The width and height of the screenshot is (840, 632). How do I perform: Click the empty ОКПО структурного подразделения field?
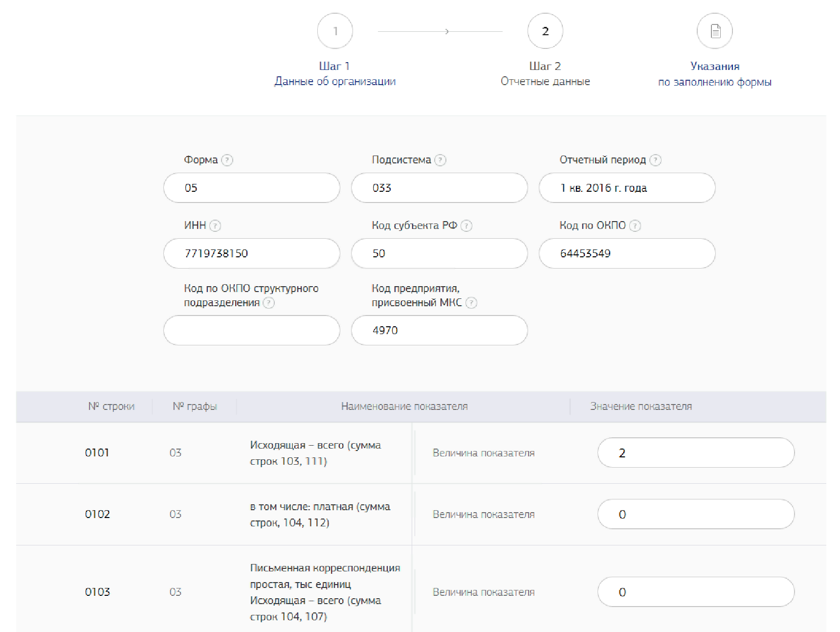click(x=251, y=330)
